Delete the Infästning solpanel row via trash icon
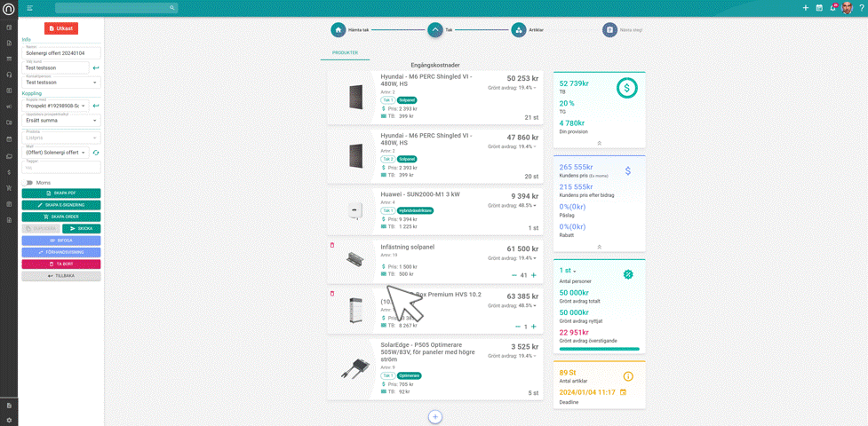Viewport: 868px width, 426px height. [332, 245]
